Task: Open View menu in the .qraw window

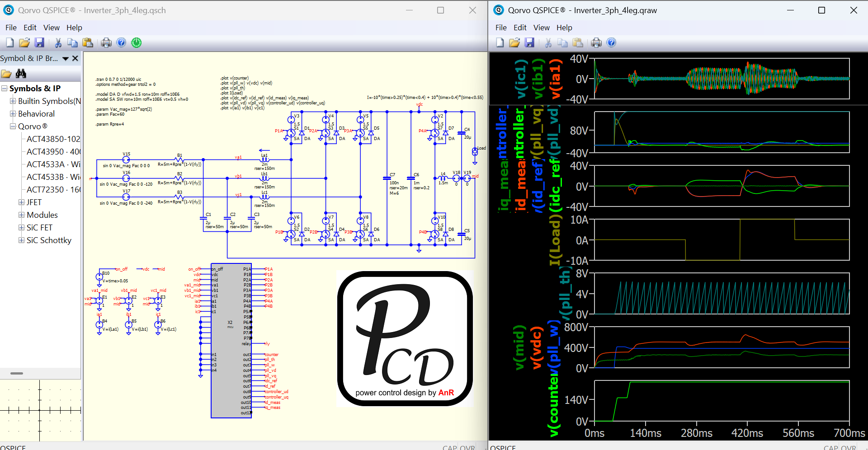Action: coord(542,28)
